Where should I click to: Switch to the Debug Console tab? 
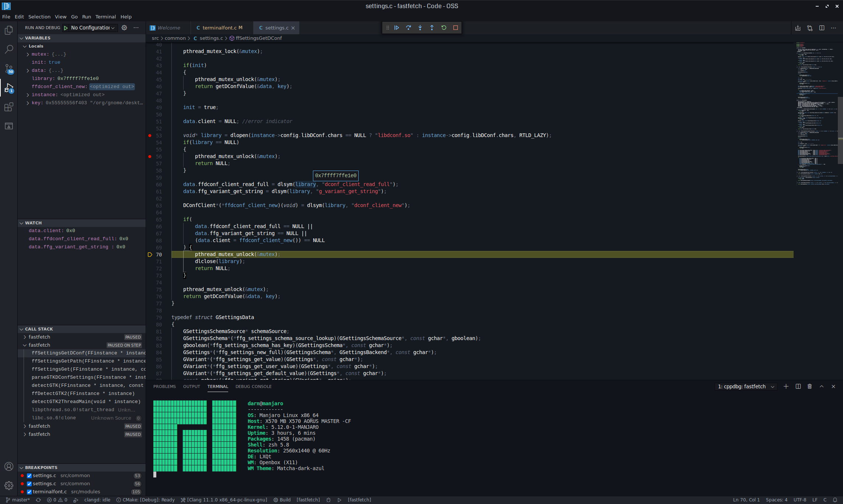[x=253, y=386]
